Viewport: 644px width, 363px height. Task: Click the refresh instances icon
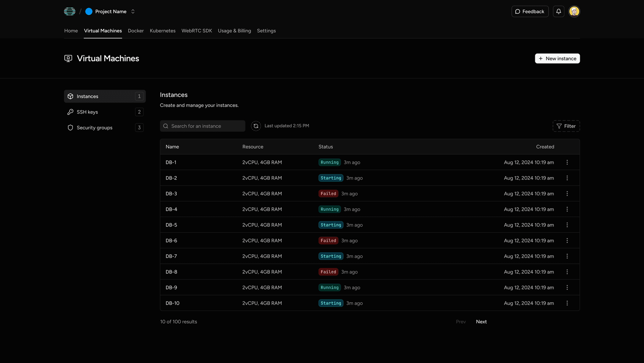point(256,126)
